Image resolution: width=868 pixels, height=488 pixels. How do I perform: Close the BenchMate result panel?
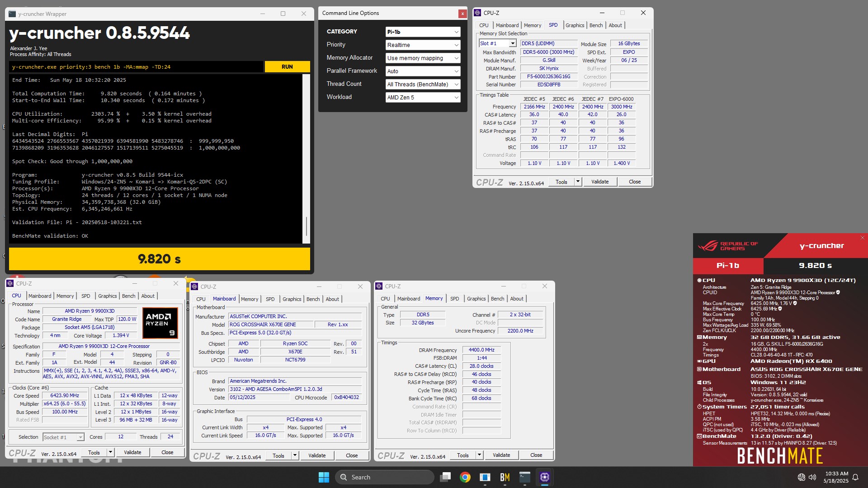[x=862, y=238]
